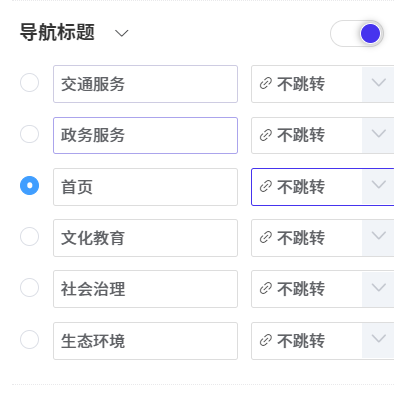The width and height of the screenshot is (394, 405).
Task: Collapse the 导航标题 section chevron
Action: coord(121,33)
